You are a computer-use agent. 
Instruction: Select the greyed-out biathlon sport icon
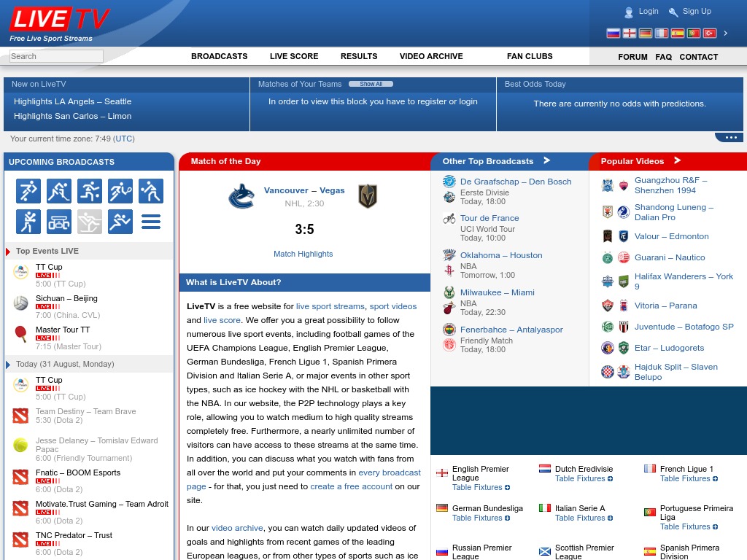tap(90, 222)
